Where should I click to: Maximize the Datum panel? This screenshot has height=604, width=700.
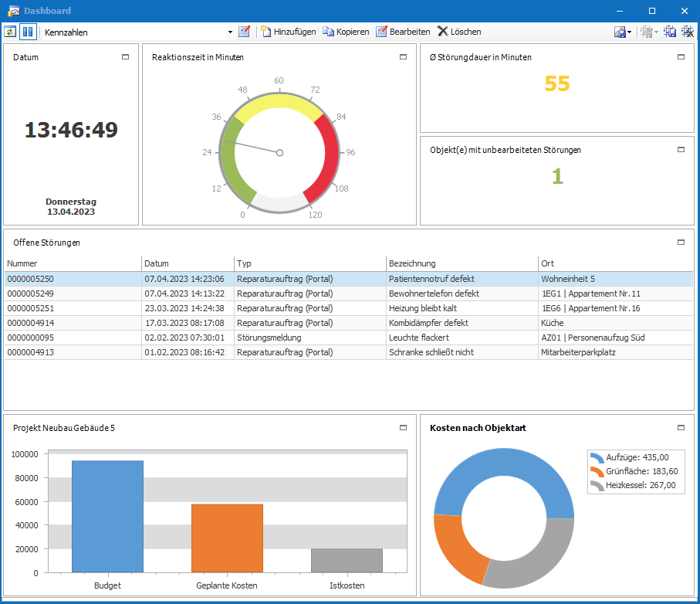click(x=126, y=57)
